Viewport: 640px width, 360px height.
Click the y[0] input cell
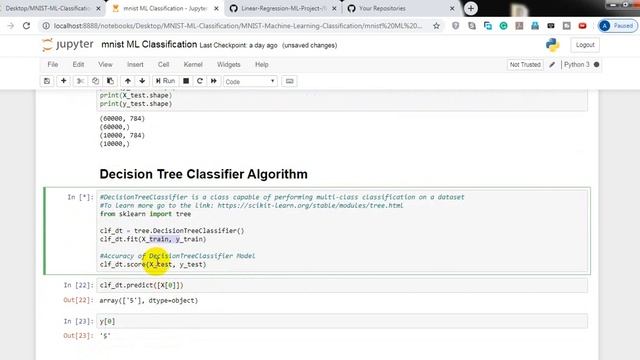click(342, 321)
